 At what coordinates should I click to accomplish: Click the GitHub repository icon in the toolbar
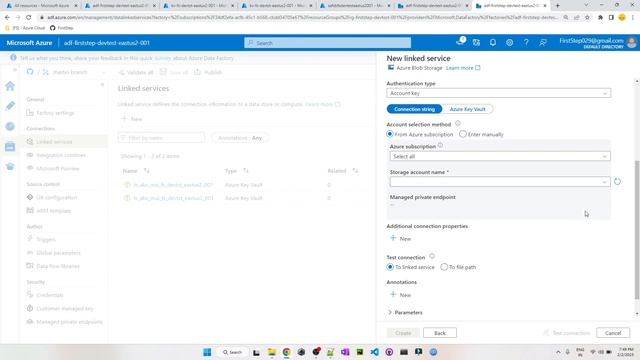(30, 72)
